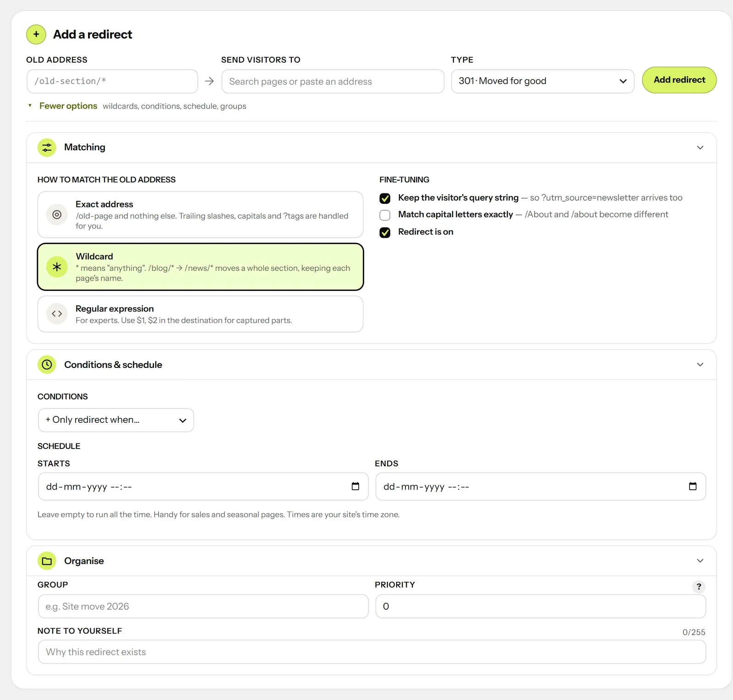Toggle the Redirect is on checkbox
This screenshot has width=733, height=700.
pyautogui.click(x=385, y=232)
